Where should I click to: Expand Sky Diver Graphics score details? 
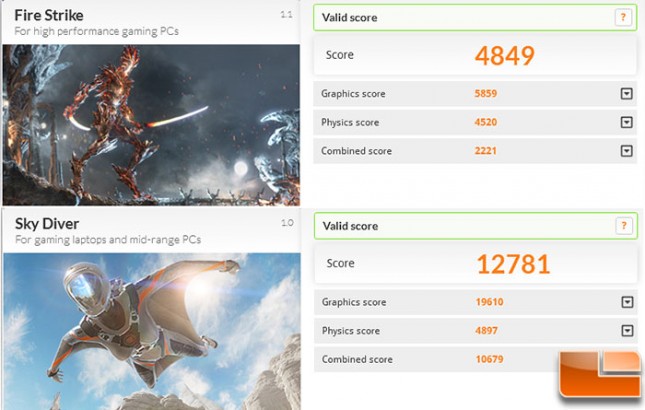(627, 302)
